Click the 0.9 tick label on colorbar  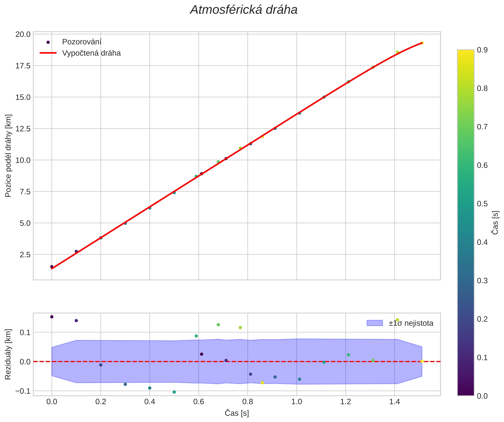[x=482, y=50]
